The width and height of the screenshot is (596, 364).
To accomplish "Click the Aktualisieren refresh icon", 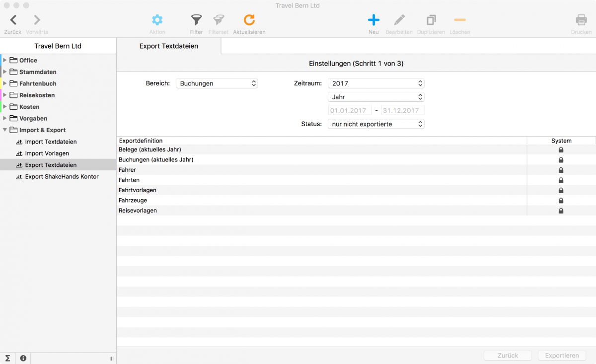I will [249, 20].
